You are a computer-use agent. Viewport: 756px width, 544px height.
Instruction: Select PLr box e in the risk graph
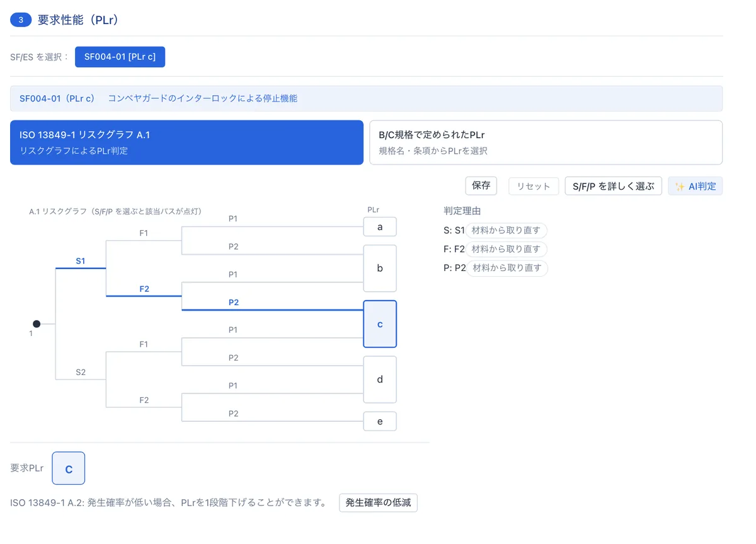point(380,421)
